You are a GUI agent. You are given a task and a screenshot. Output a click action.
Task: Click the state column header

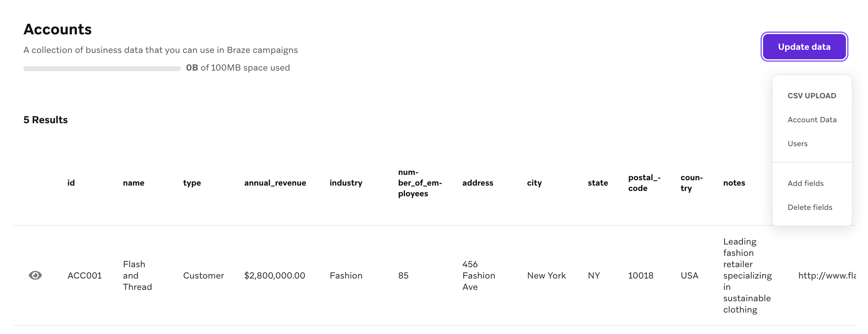pyautogui.click(x=598, y=183)
